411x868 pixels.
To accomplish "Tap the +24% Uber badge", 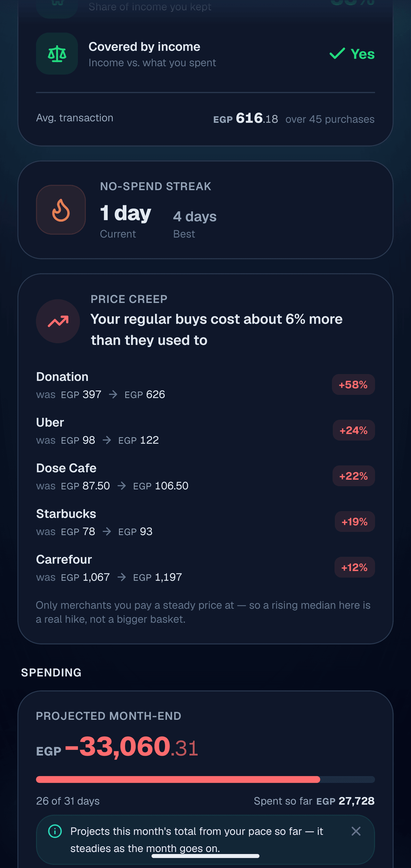I will click(354, 430).
